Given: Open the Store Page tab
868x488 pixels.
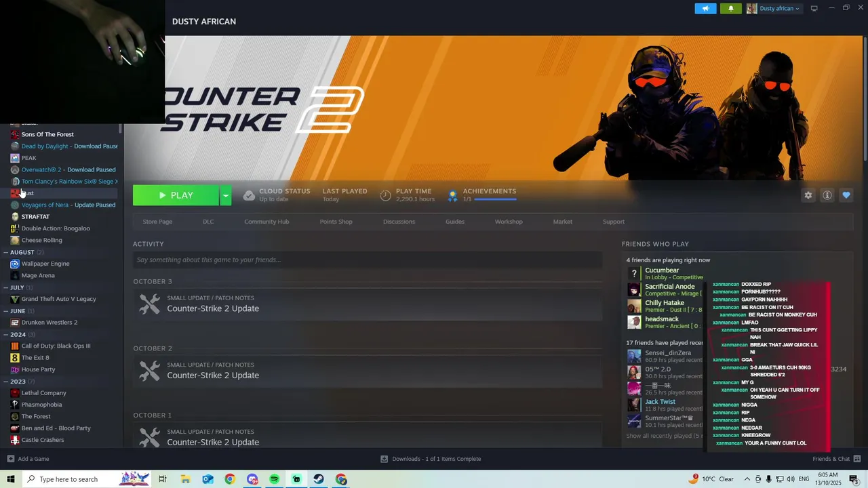Looking at the screenshot, I should coord(157,222).
